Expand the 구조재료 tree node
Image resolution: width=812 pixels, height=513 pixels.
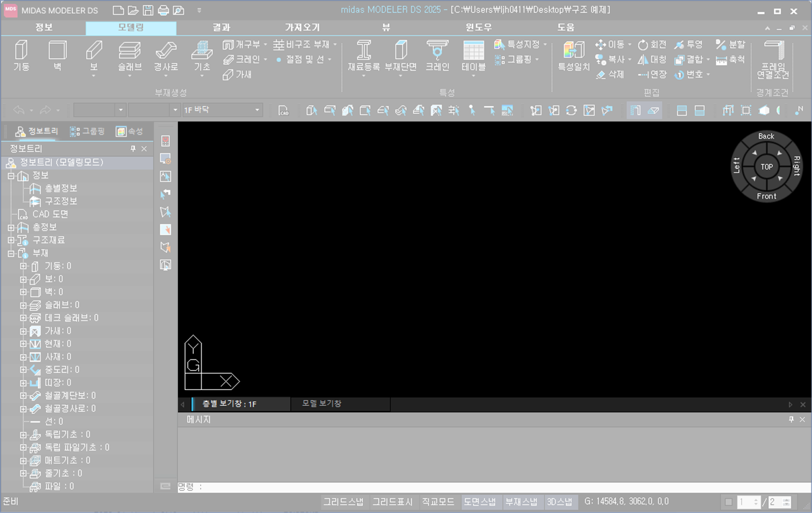11,240
